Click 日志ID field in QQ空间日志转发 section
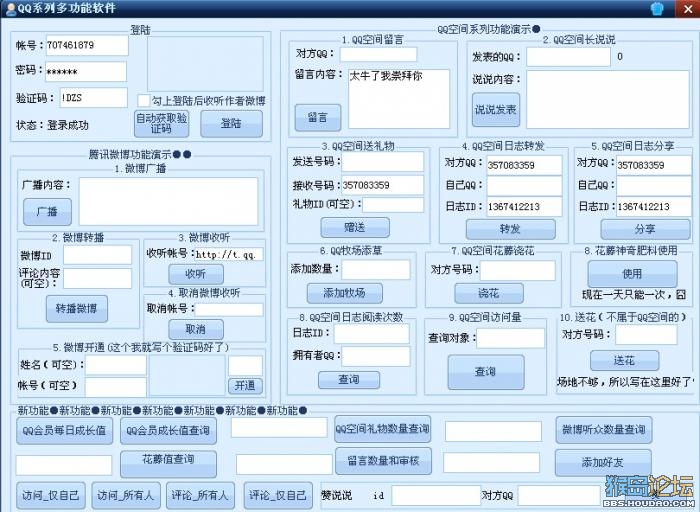The width and height of the screenshot is (700, 512). 524,207
